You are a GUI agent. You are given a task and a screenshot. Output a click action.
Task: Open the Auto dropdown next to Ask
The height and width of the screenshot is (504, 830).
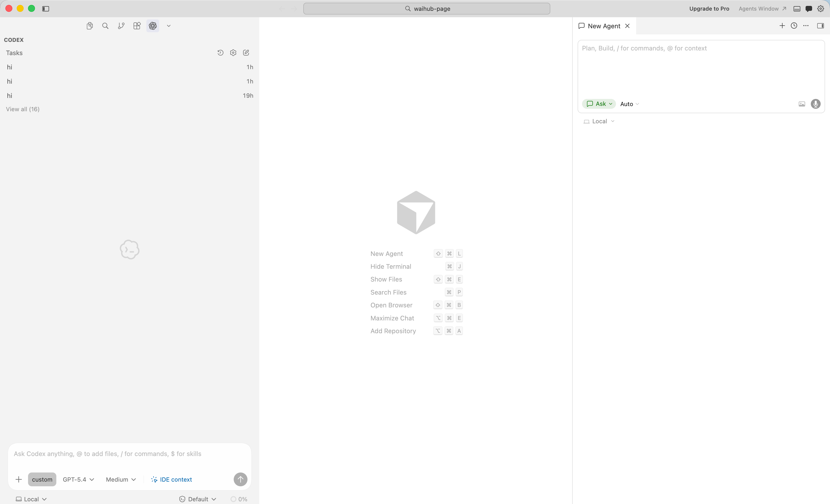[629, 104]
